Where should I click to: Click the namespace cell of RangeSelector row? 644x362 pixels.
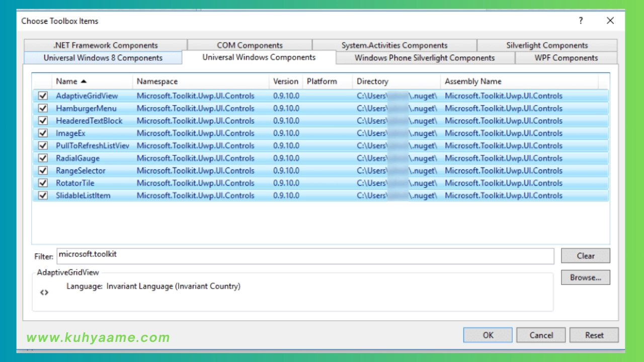pyautogui.click(x=196, y=170)
